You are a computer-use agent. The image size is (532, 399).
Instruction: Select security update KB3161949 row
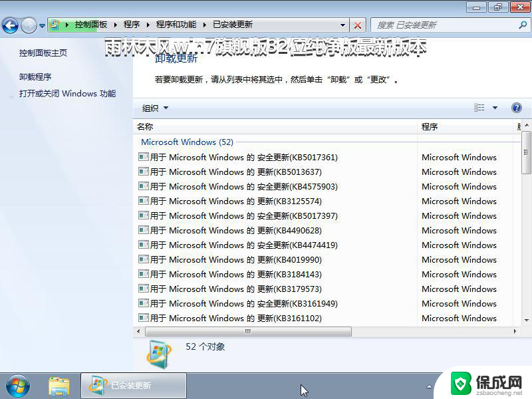click(x=327, y=303)
